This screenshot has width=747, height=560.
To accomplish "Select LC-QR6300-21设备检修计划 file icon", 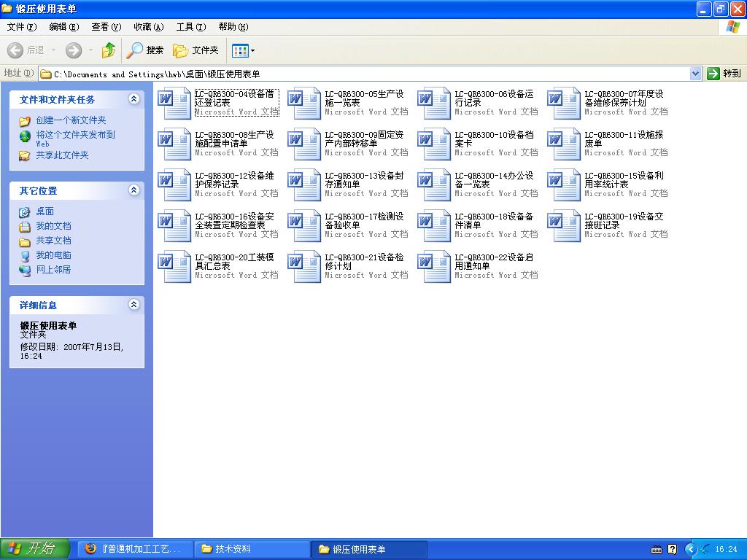I will pos(304,267).
